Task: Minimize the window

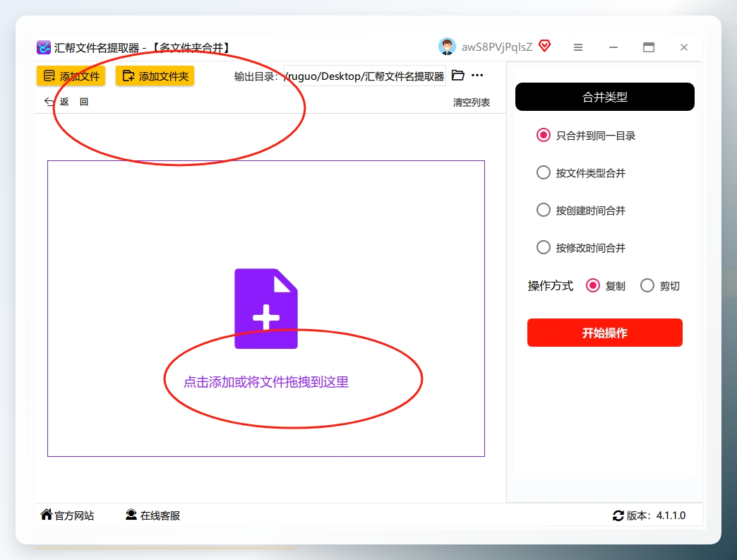Action: tap(613, 47)
